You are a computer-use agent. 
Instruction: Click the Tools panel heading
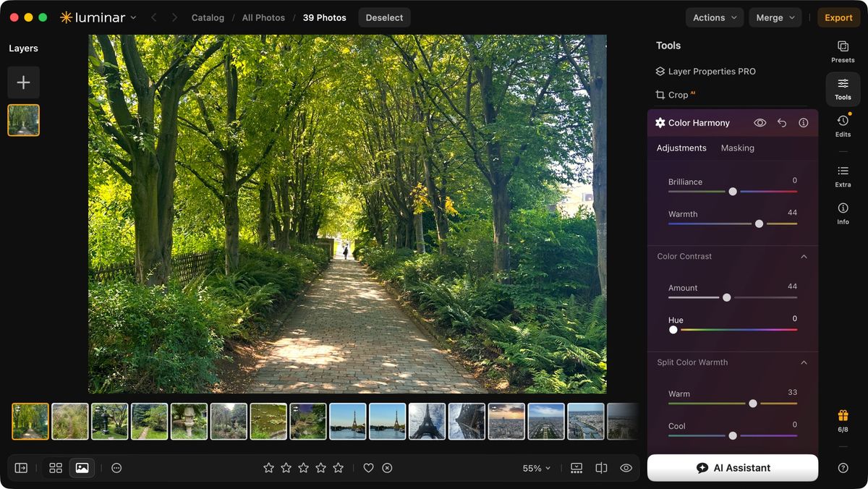pos(668,46)
